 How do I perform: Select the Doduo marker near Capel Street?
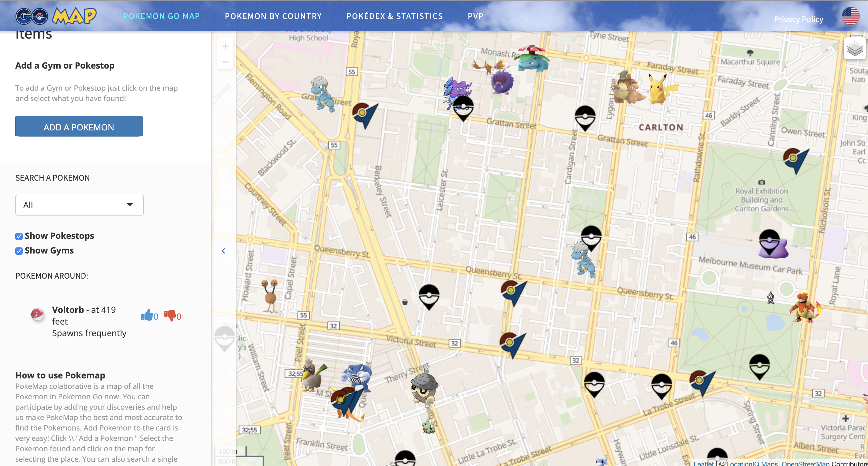pyautogui.click(x=270, y=296)
